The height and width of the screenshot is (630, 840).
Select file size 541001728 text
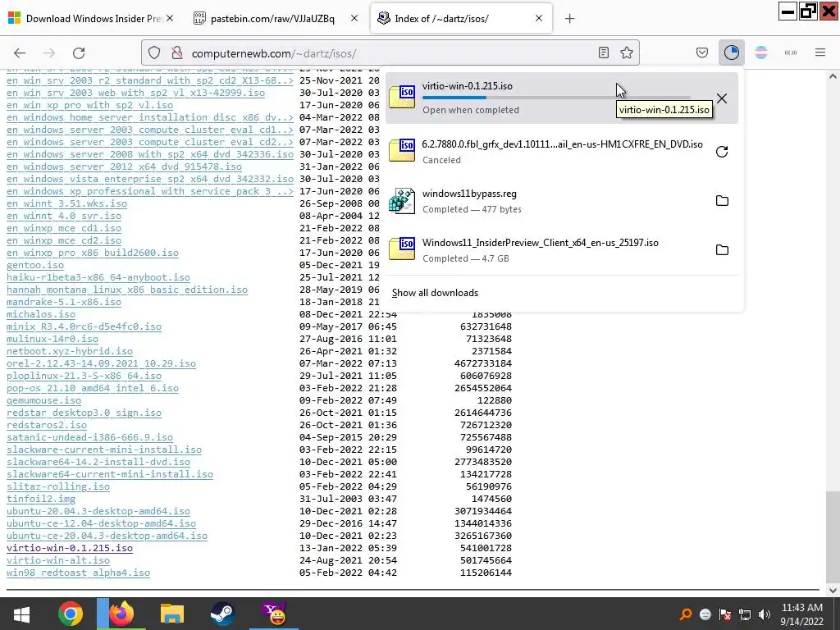coord(486,548)
